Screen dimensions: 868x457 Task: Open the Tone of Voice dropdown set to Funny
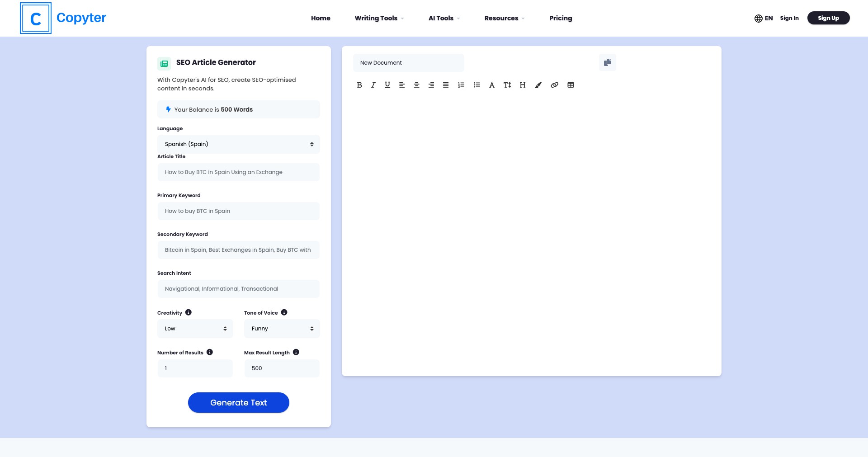pos(282,329)
